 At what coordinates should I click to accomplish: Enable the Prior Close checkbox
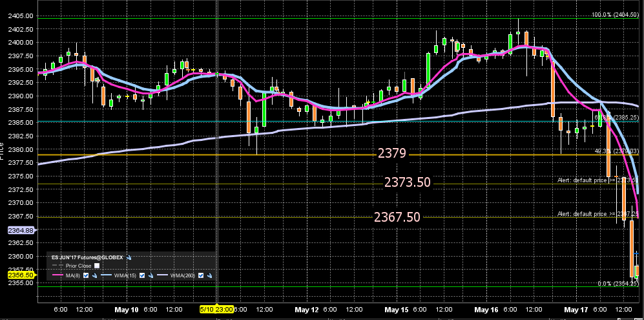click(x=97, y=266)
